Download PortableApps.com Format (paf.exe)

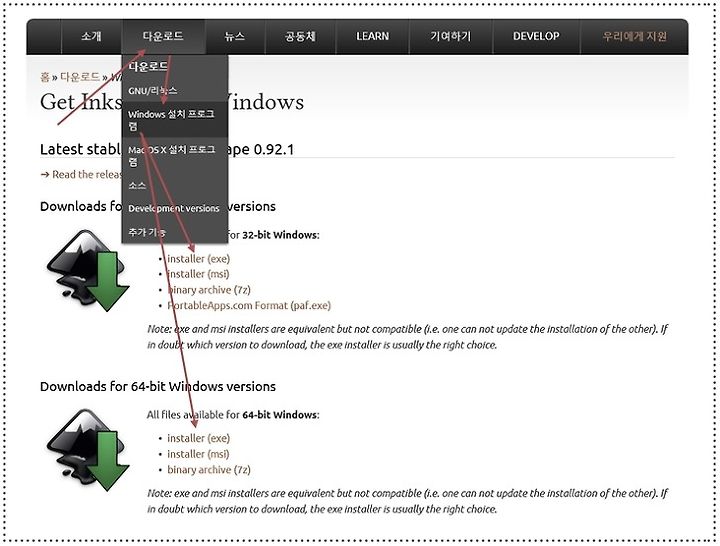click(249, 305)
